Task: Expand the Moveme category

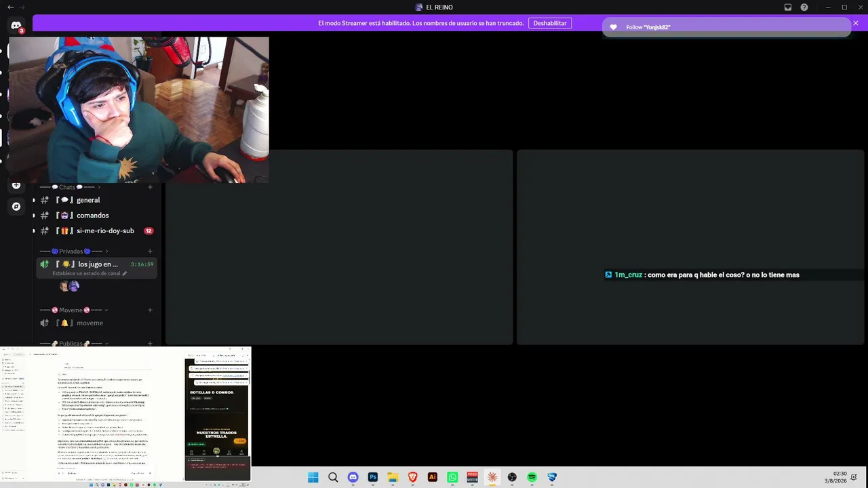Action: 74,310
